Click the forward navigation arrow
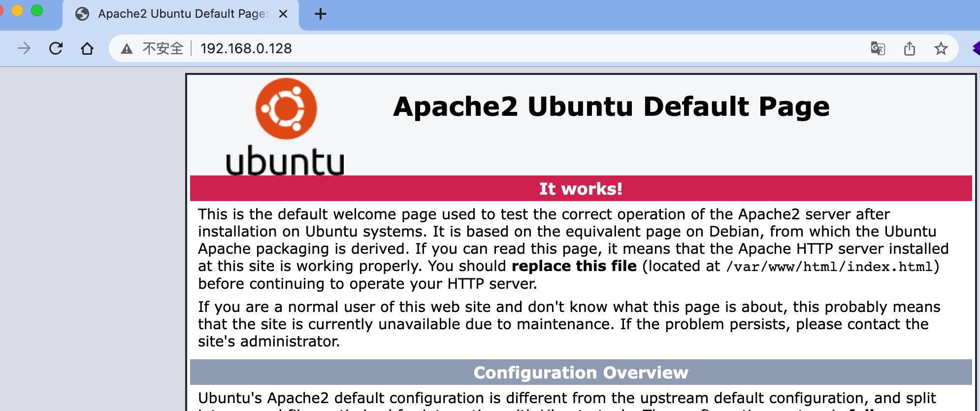This screenshot has height=411, width=980. coord(24,48)
